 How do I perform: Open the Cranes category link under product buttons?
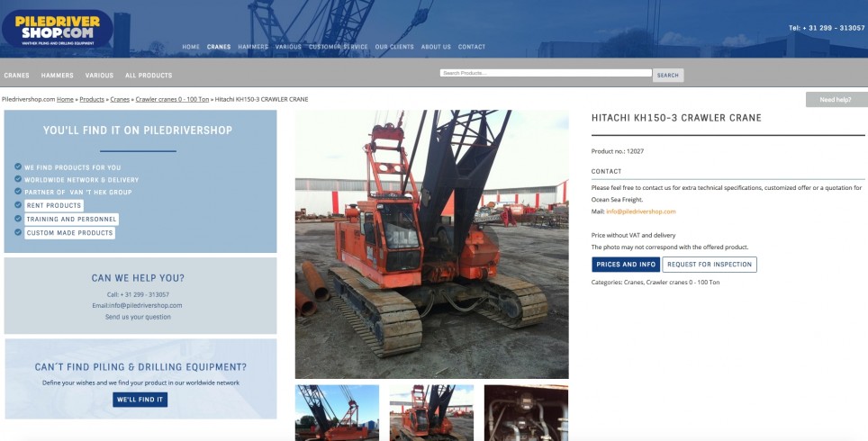[x=633, y=283]
